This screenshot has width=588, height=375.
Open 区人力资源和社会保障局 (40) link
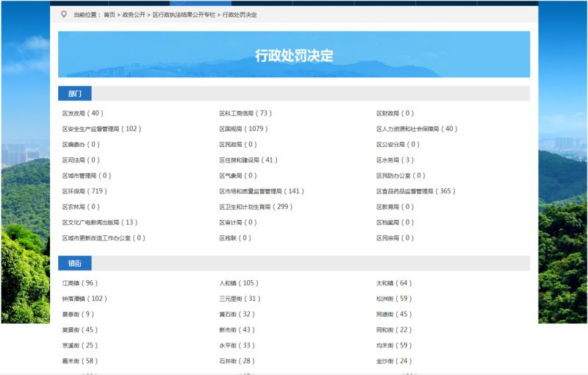point(416,129)
